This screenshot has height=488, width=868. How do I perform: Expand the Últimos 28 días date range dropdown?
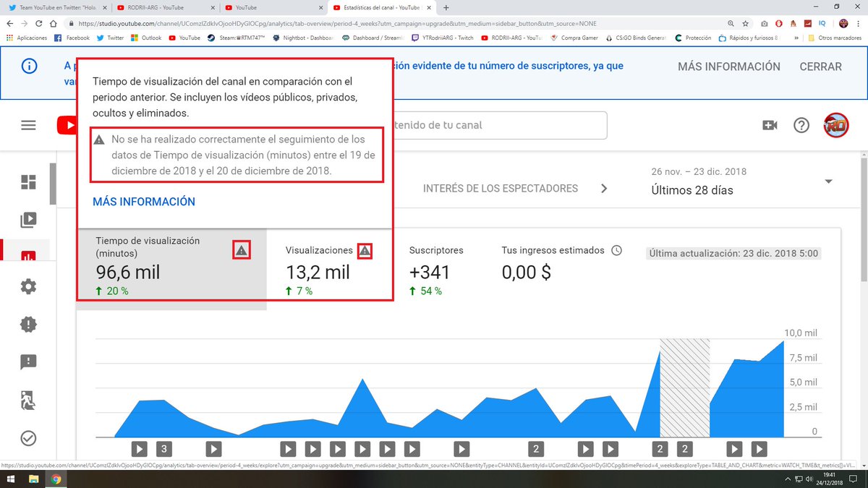(829, 181)
